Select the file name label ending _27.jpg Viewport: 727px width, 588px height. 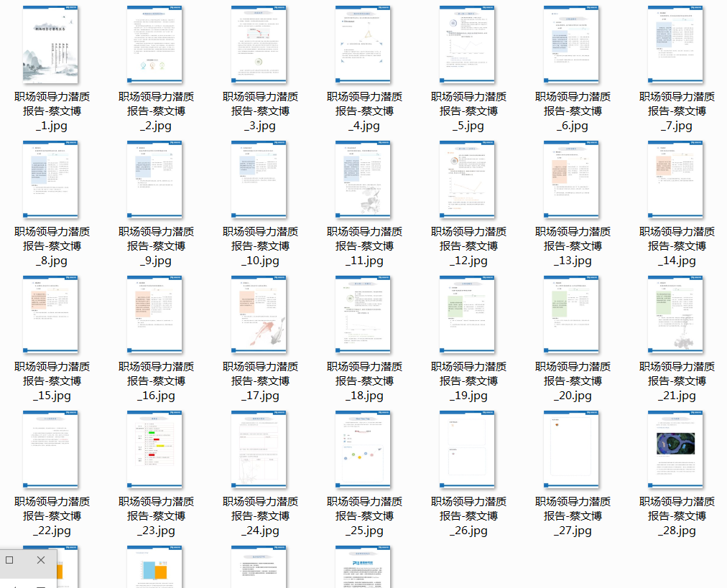573,516
